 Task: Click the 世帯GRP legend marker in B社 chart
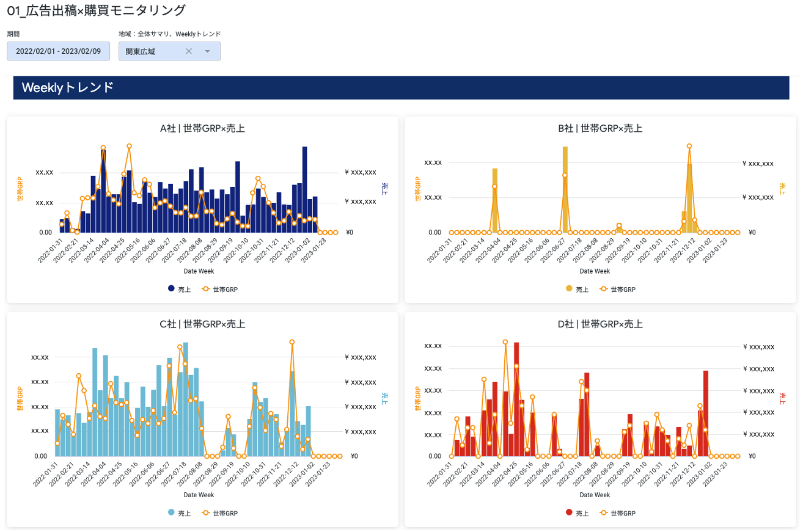coord(604,289)
